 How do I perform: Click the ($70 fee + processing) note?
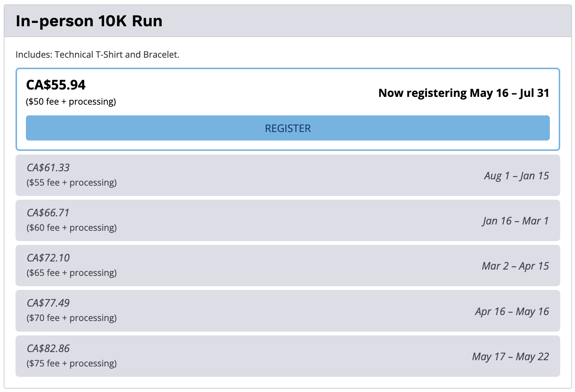point(71,318)
